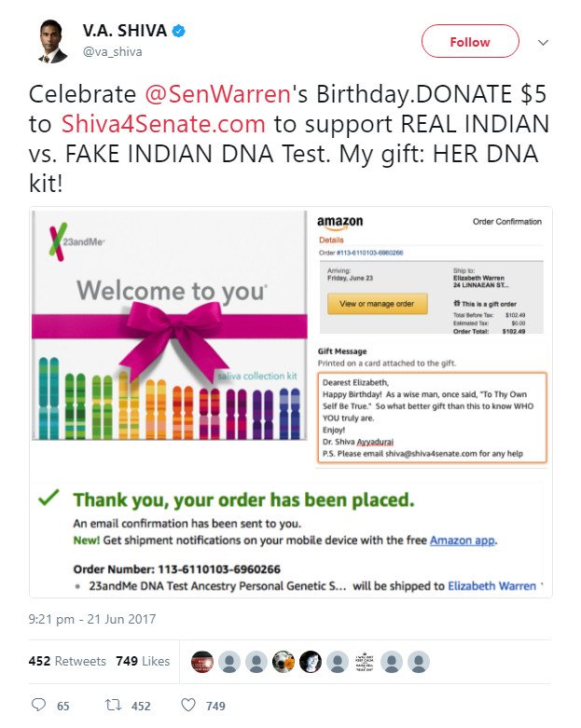Expand the tweet options chevron
The width and height of the screenshot is (581, 728).
(543, 42)
